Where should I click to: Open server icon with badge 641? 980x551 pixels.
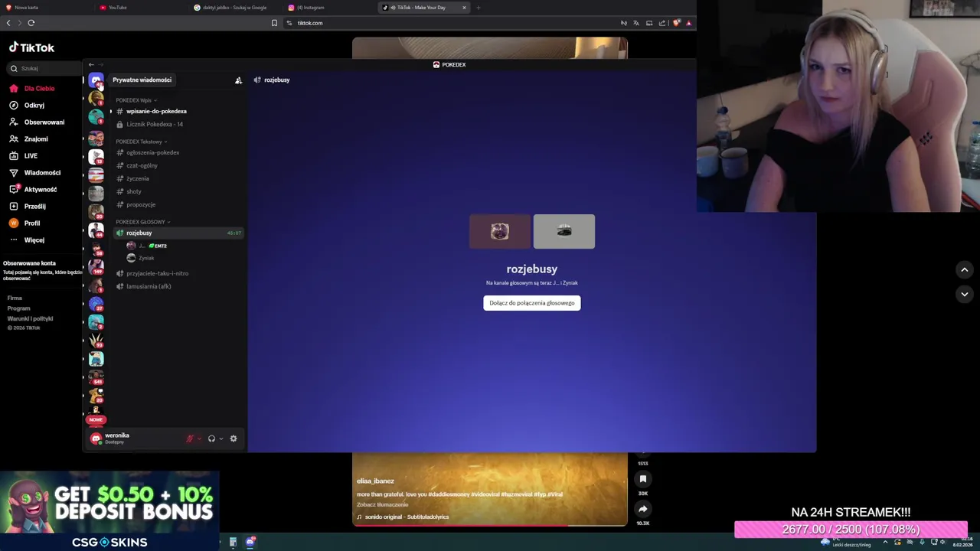(96, 377)
